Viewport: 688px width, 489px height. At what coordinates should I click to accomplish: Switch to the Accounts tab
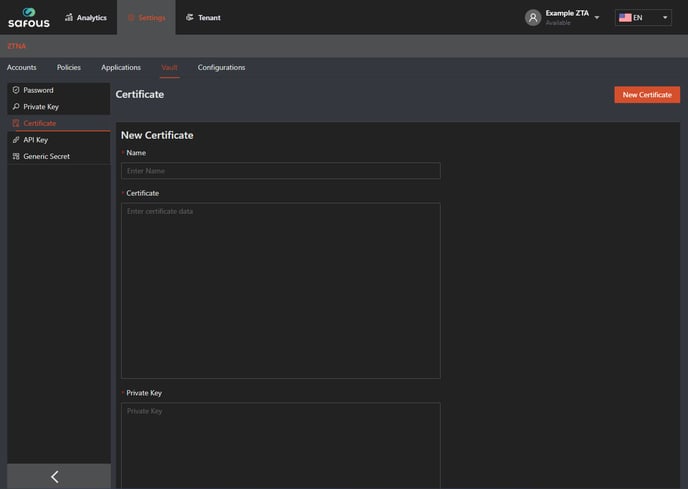(x=22, y=68)
